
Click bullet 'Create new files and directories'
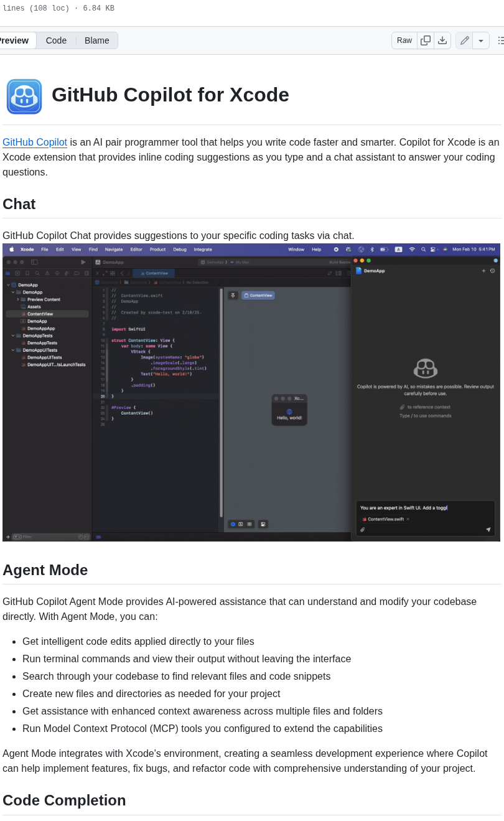tap(151, 694)
